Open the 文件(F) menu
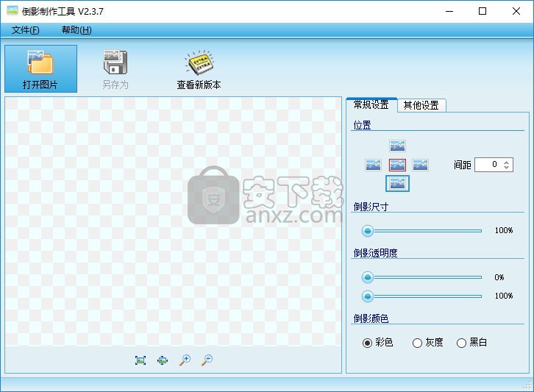 [x=25, y=30]
